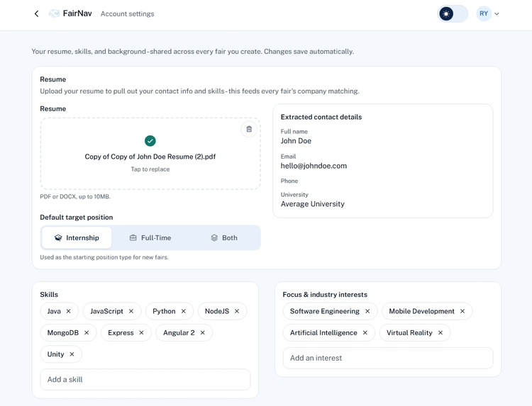The image size is (532, 406).
Task: Remove the Mobile Development interest
Action: (462, 311)
